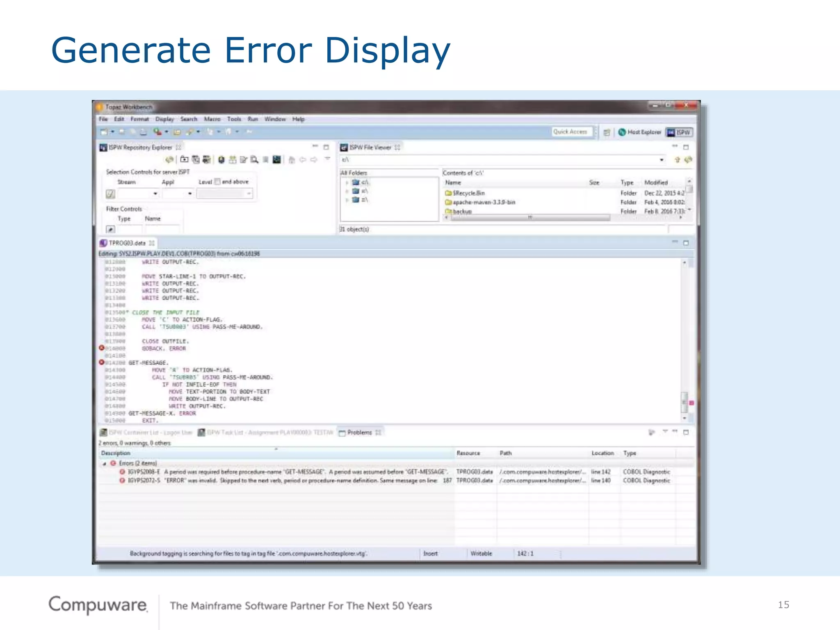840x630 pixels.
Task: Open the Display menu
Action: point(164,119)
